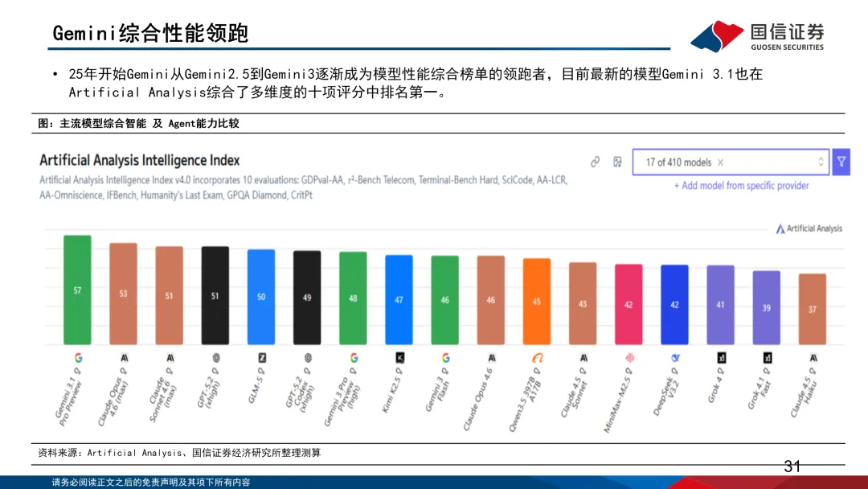This screenshot has height=489, width=868.
Task: Click the Anthropic logo under the Claude Opus 4.6 (max) bar
Action: (124, 358)
